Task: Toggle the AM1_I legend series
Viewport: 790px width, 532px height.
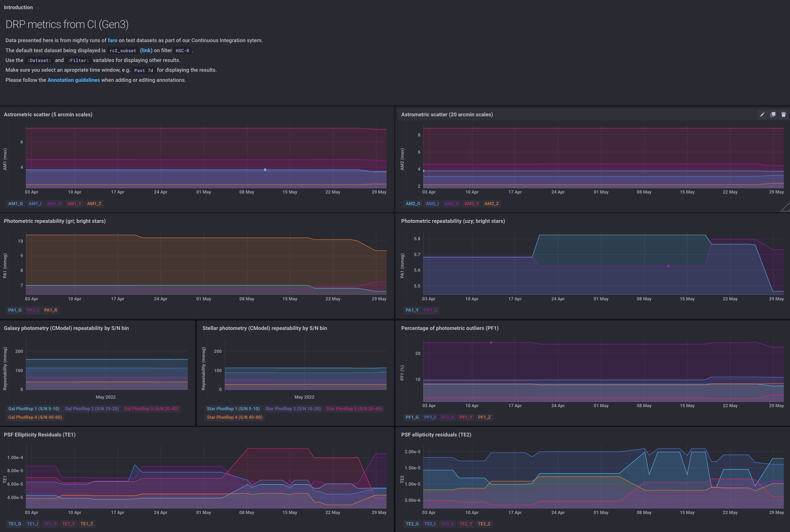Action: click(35, 204)
